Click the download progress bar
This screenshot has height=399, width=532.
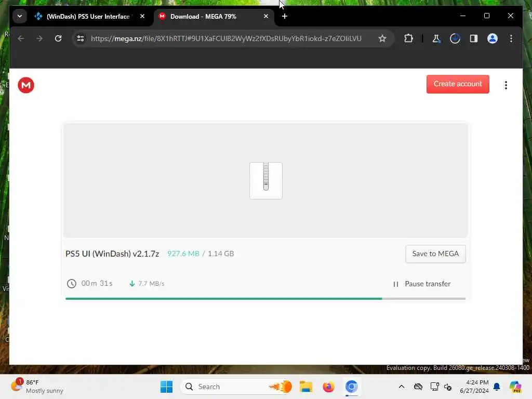pyautogui.click(x=265, y=299)
